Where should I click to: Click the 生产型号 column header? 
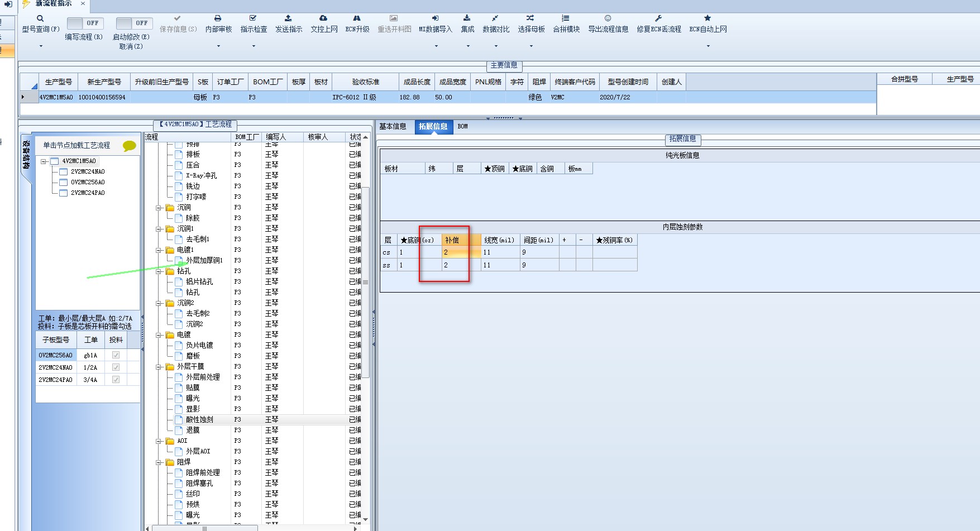(58, 82)
